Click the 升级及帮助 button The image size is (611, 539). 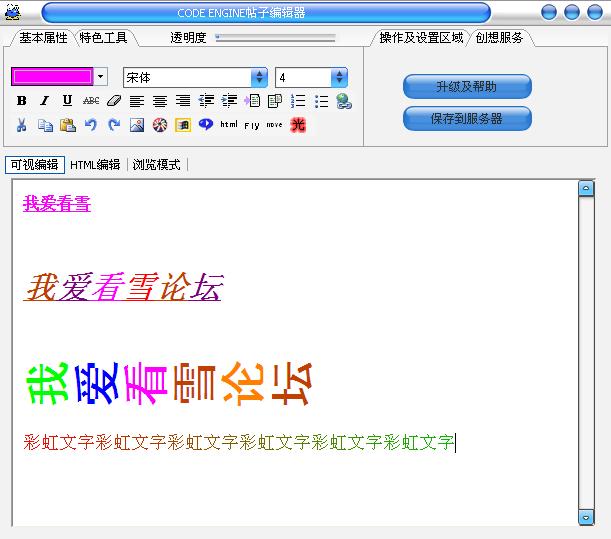tap(467, 86)
